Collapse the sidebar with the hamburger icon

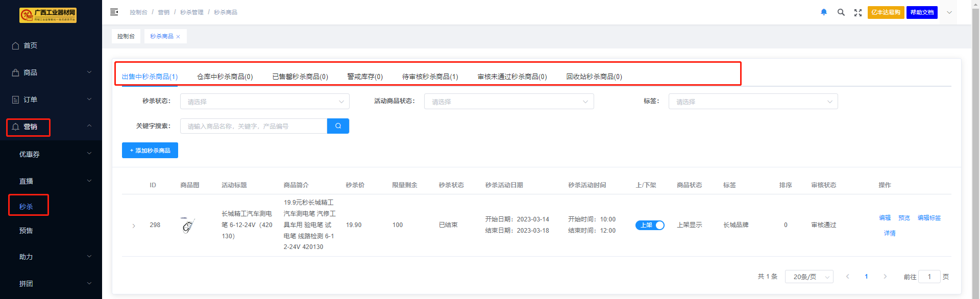114,12
